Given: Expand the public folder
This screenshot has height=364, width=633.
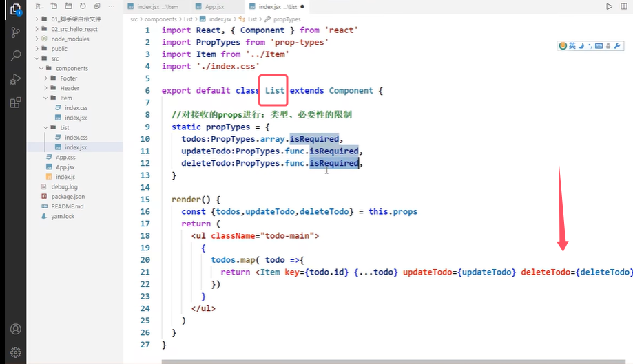Looking at the screenshot, I should 59,49.
